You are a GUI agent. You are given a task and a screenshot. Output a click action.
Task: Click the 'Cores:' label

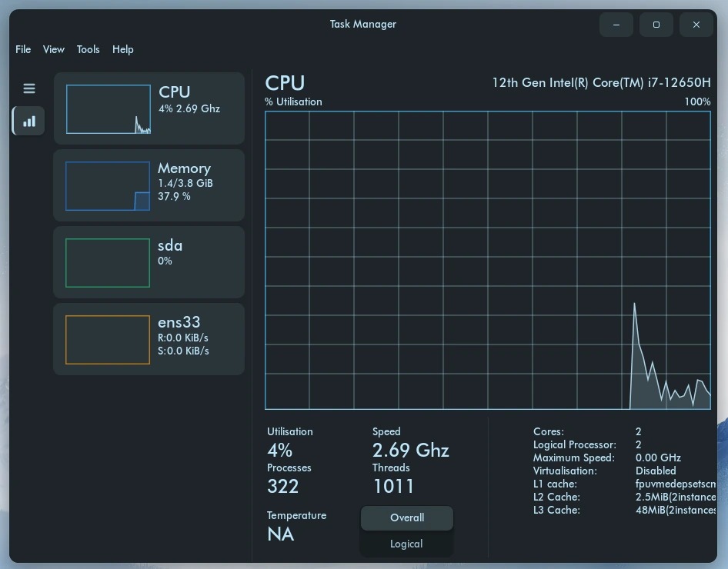549,431
